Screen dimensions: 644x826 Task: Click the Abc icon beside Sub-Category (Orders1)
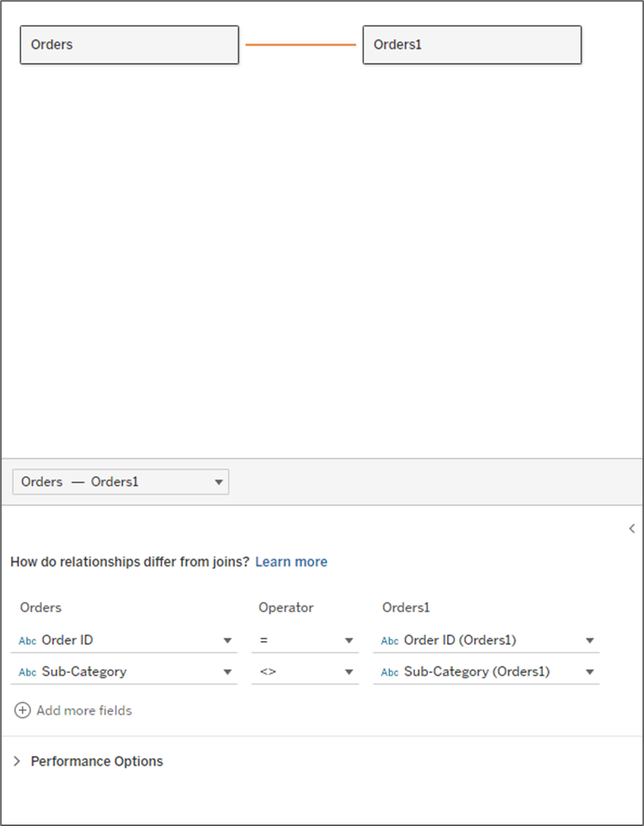[389, 672]
